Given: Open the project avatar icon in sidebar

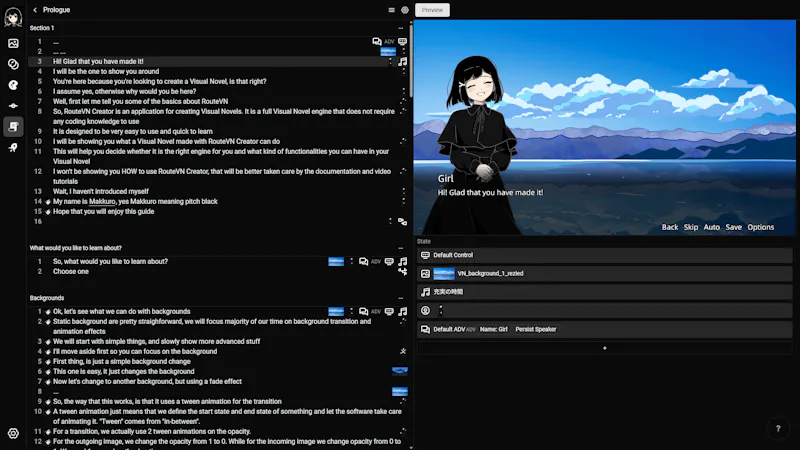Looking at the screenshot, I should (x=13, y=17).
